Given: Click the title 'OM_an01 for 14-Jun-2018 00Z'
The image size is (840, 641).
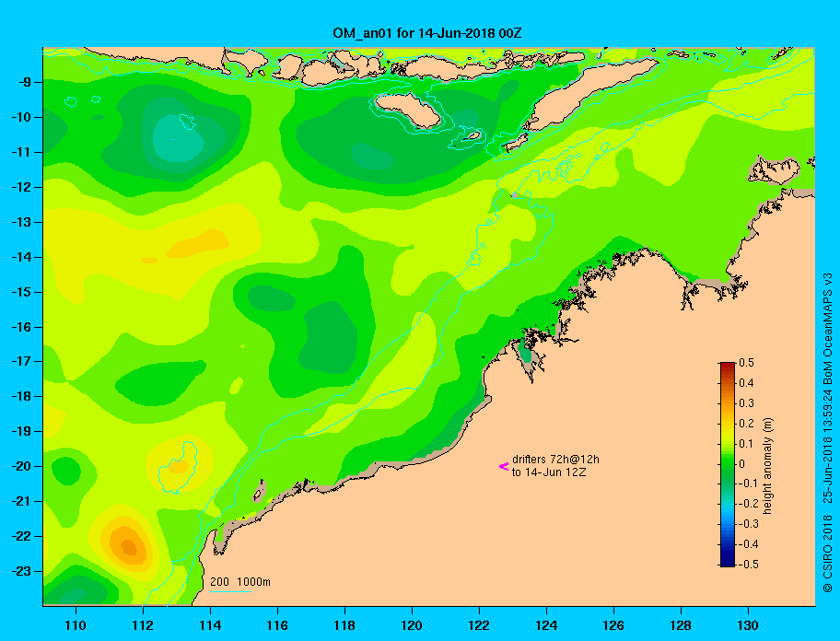Looking at the screenshot, I should [427, 33].
